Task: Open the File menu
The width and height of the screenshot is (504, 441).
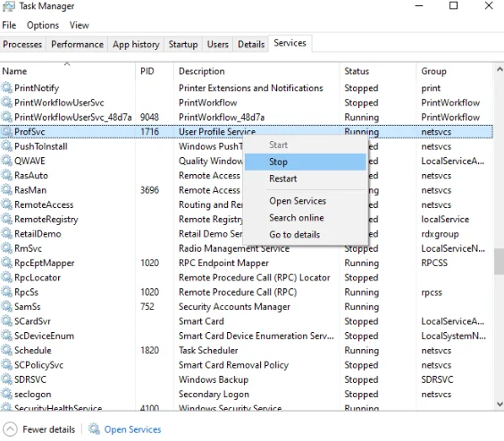Action: [x=9, y=25]
